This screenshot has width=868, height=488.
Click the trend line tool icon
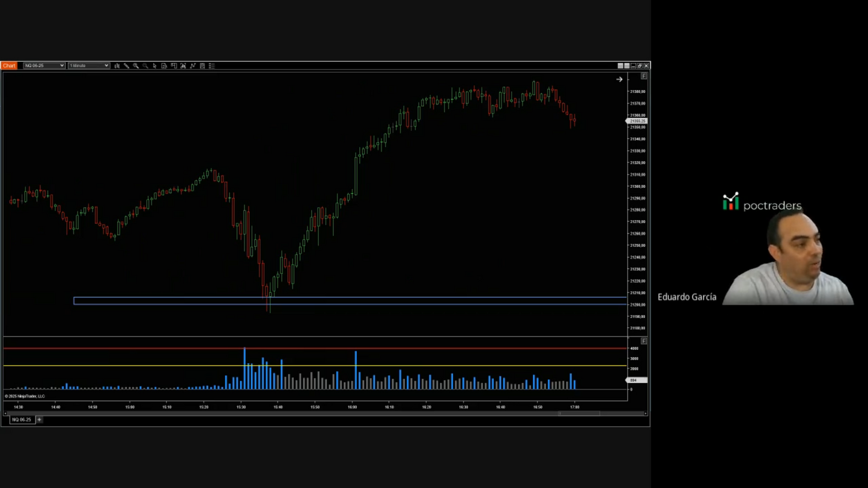click(x=193, y=66)
